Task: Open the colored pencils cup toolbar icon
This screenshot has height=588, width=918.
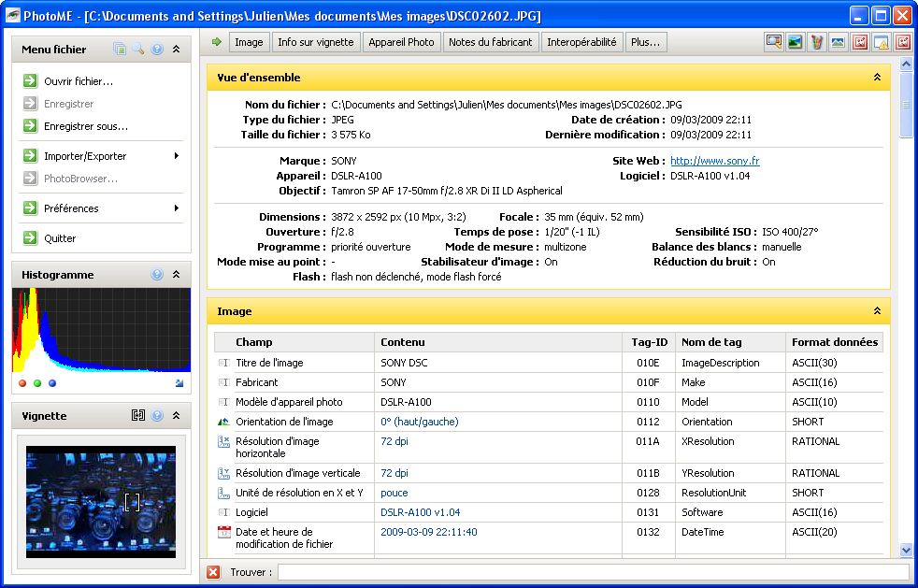Action: pyautogui.click(x=817, y=42)
